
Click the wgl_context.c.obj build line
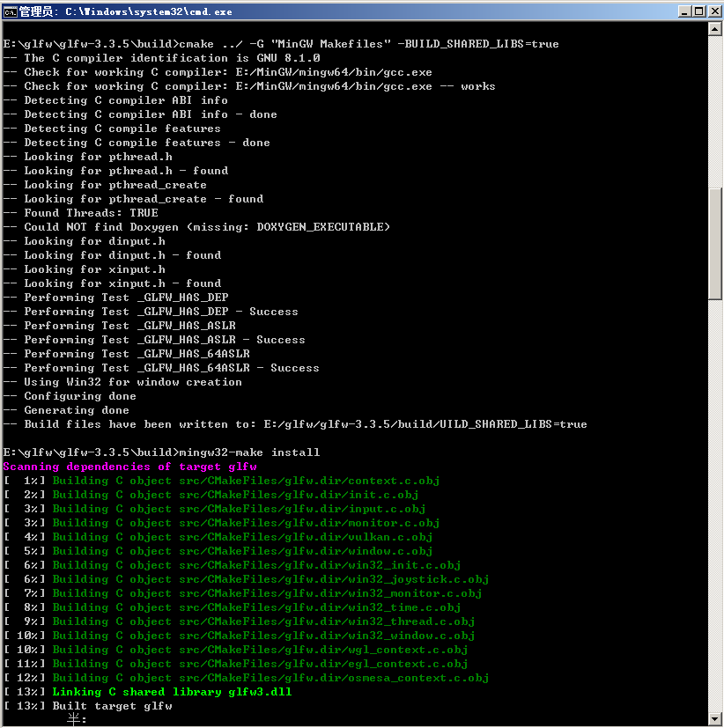pos(235,650)
